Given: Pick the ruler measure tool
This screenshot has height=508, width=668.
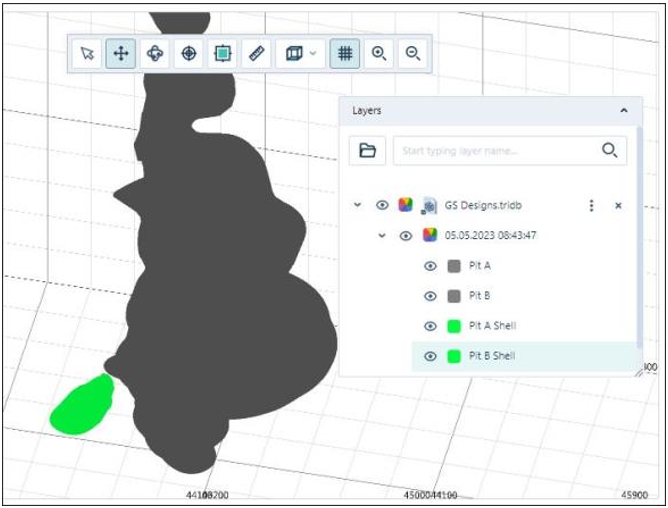Looking at the screenshot, I should click(256, 54).
